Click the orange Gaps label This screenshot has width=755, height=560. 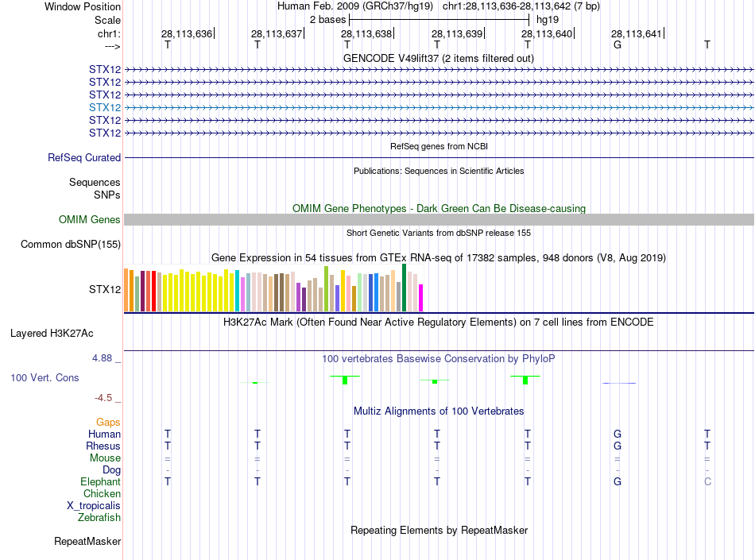pos(108,423)
